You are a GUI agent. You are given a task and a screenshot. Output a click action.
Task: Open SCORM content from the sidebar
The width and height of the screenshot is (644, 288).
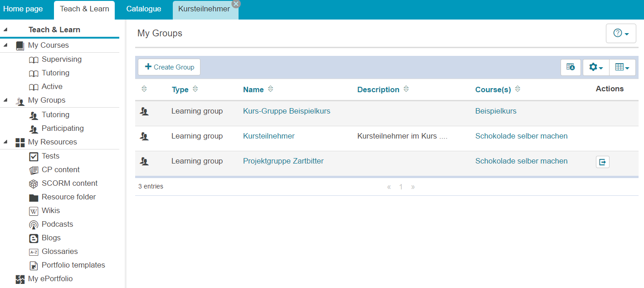[33, 183]
